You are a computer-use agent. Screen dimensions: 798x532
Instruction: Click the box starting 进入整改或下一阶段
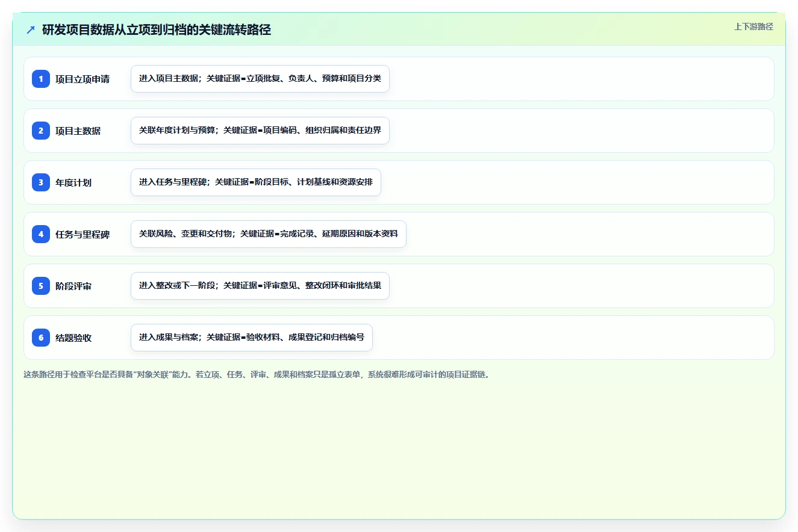(x=260, y=286)
